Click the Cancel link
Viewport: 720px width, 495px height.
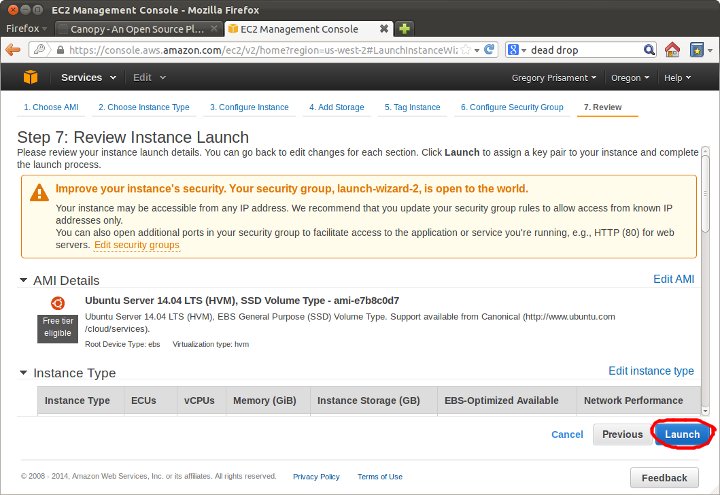point(567,434)
